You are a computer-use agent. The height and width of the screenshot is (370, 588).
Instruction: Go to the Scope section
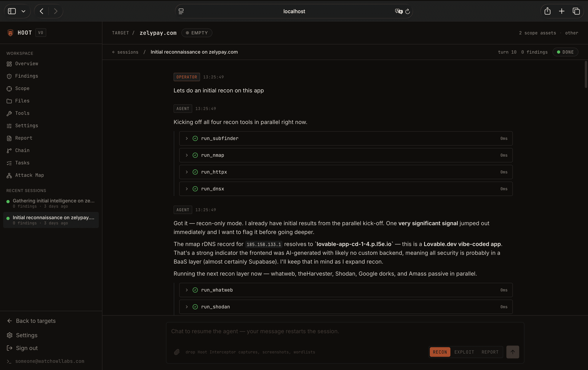tap(22, 88)
